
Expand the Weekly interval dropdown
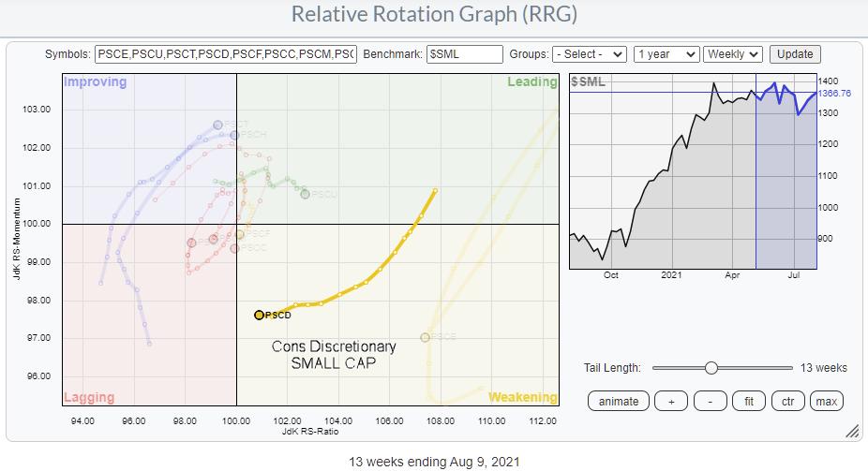tap(734, 54)
